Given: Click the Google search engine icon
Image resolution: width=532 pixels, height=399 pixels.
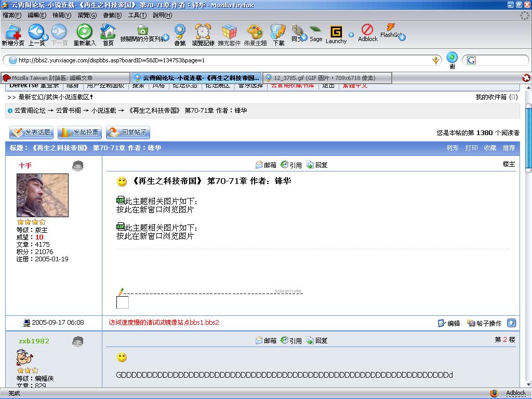Looking at the screenshot, I should point(471,60).
